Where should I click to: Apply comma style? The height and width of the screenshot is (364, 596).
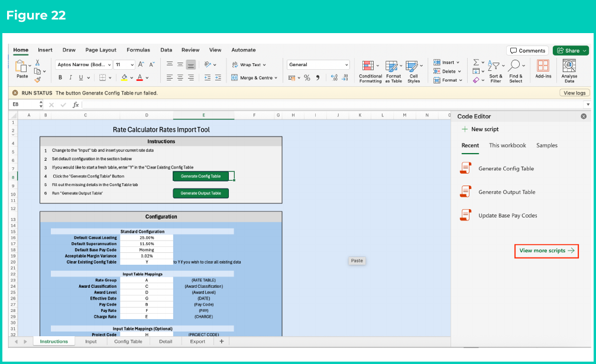coord(318,78)
